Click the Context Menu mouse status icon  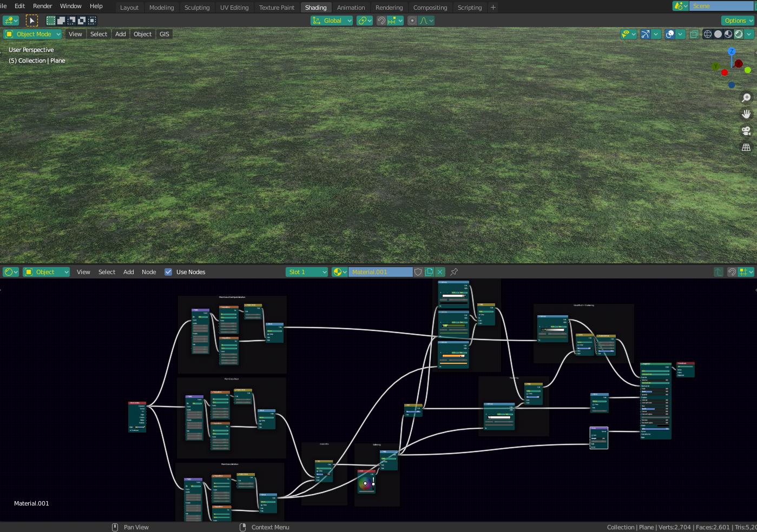point(243,527)
